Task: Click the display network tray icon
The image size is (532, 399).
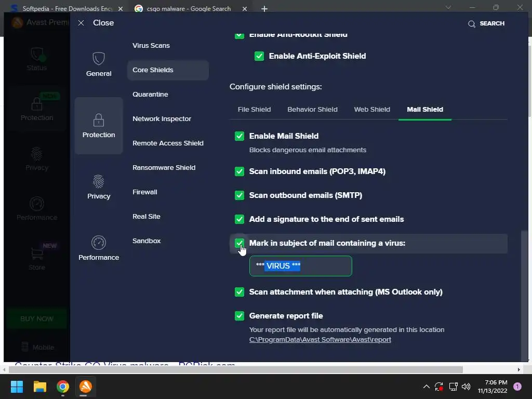Action: click(453, 387)
